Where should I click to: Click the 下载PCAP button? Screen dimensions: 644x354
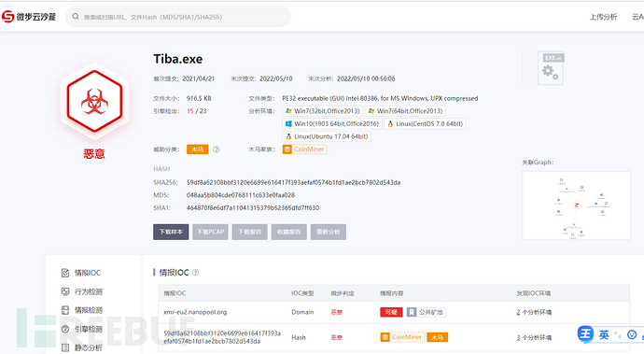[x=210, y=232]
